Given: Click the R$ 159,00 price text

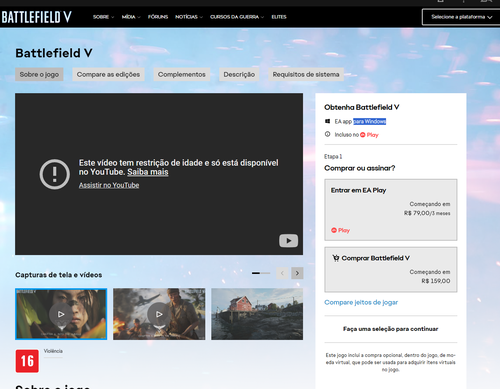Looking at the screenshot, I should [x=436, y=281].
